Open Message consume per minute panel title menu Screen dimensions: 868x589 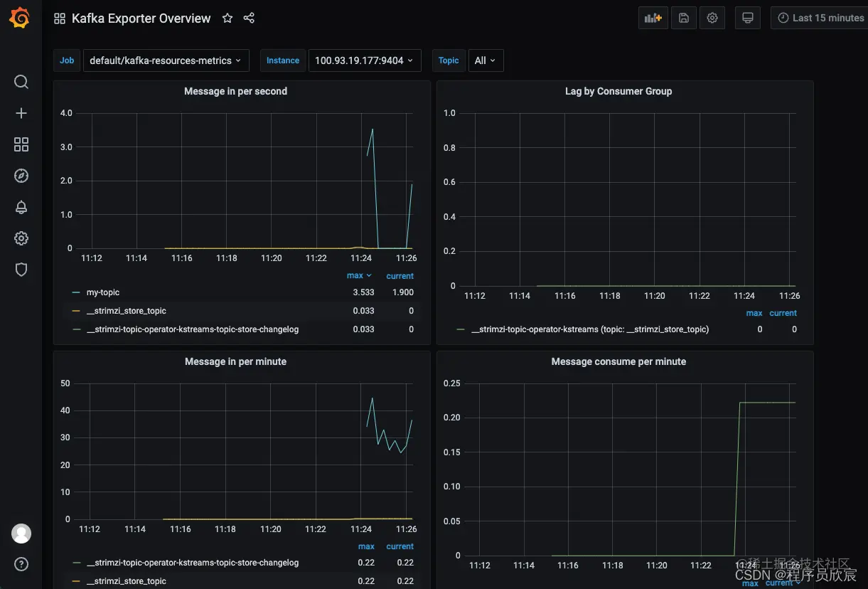(x=618, y=361)
